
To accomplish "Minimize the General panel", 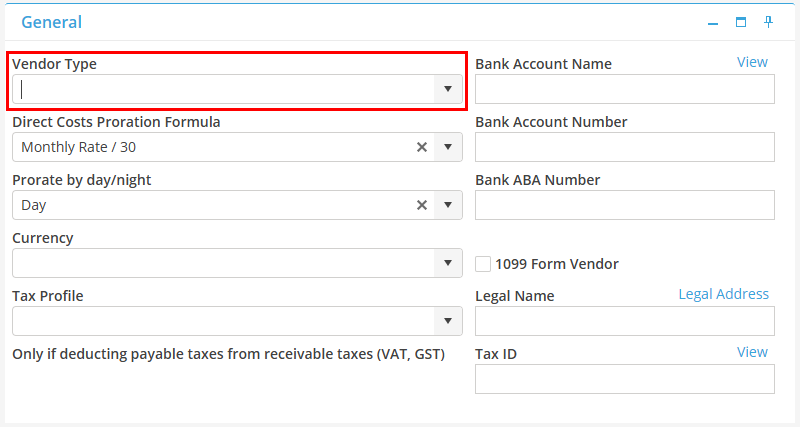I will (x=712, y=22).
